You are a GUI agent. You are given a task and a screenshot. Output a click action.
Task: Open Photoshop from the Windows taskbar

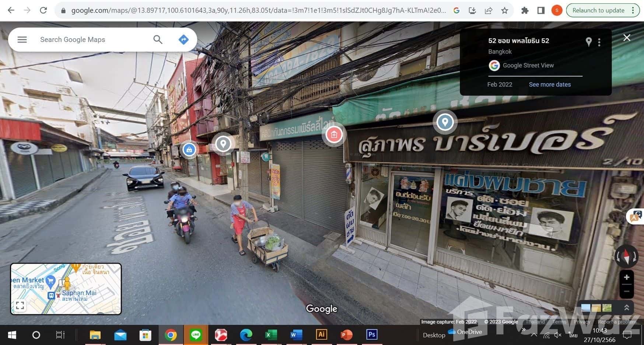371,334
